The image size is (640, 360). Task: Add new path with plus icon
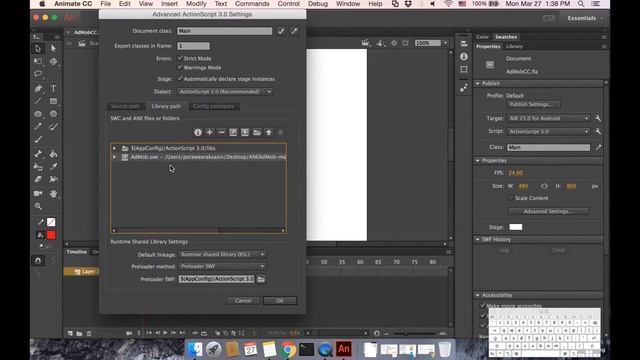click(209, 132)
